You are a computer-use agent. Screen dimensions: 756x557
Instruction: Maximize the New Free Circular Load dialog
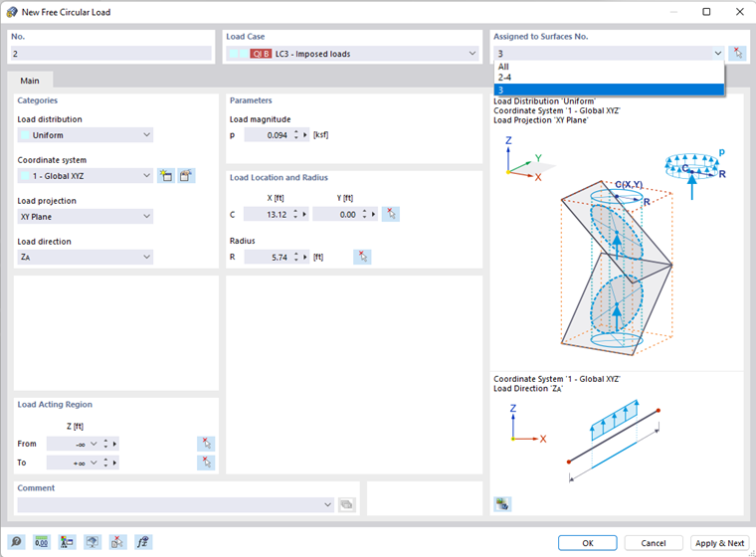pyautogui.click(x=706, y=12)
